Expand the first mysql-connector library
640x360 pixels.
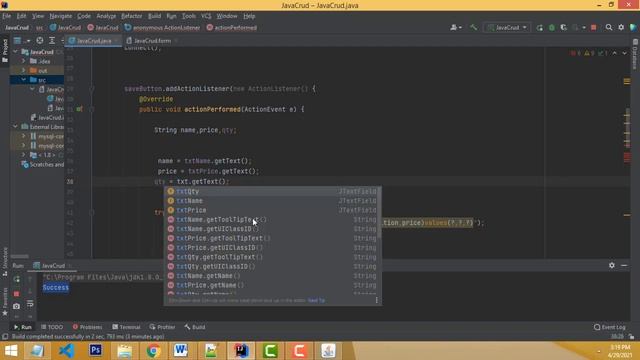pos(23,136)
